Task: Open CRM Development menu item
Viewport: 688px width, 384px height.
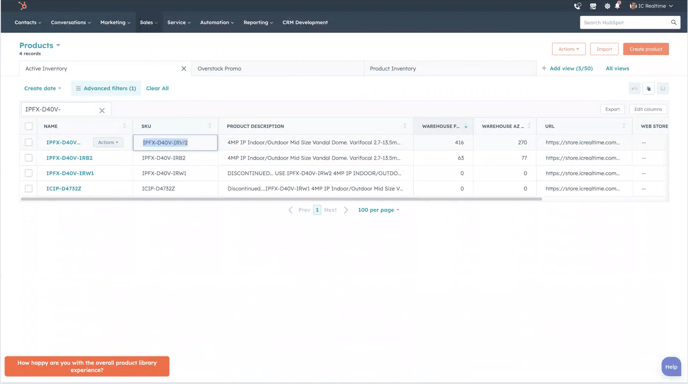Action: pyautogui.click(x=305, y=22)
